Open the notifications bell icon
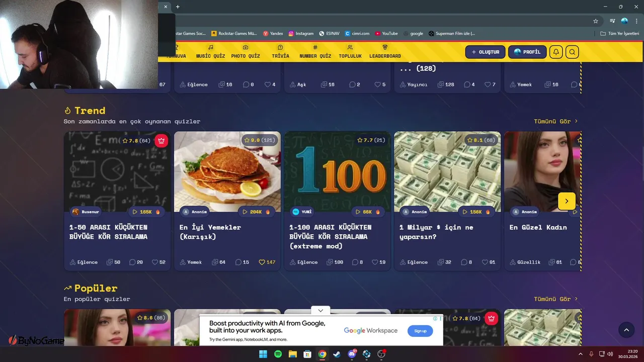 (x=556, y=52)
